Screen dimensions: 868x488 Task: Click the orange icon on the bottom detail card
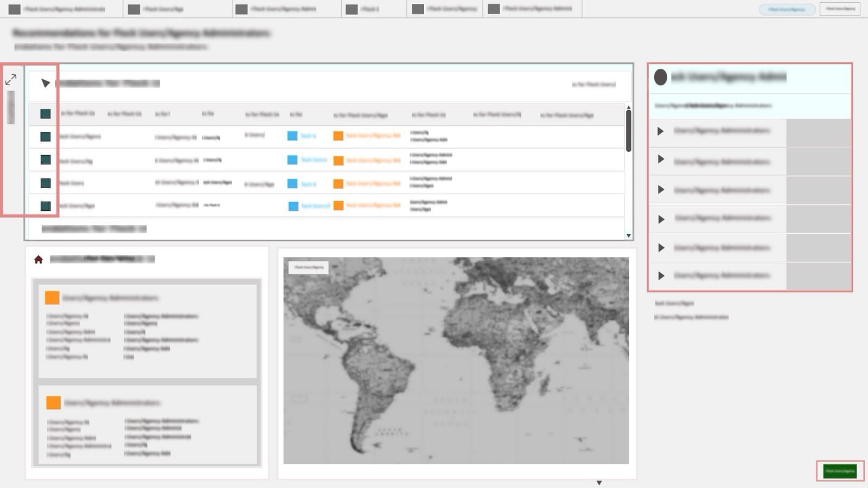click(53, 402)
